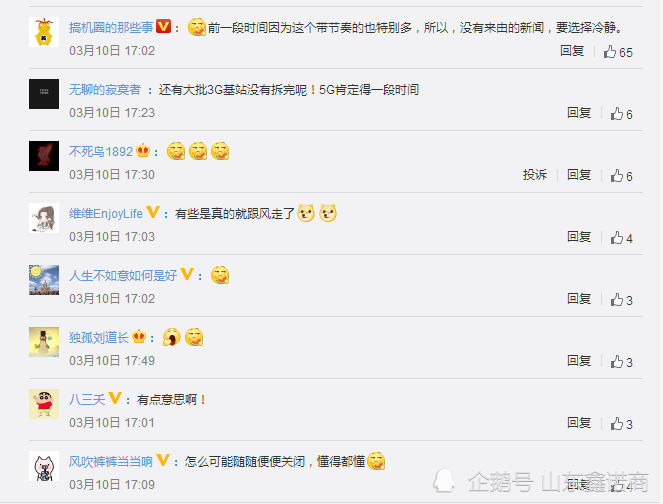Thumbs-up the 人生不如意如何是好 comment

tap(621, 300)
